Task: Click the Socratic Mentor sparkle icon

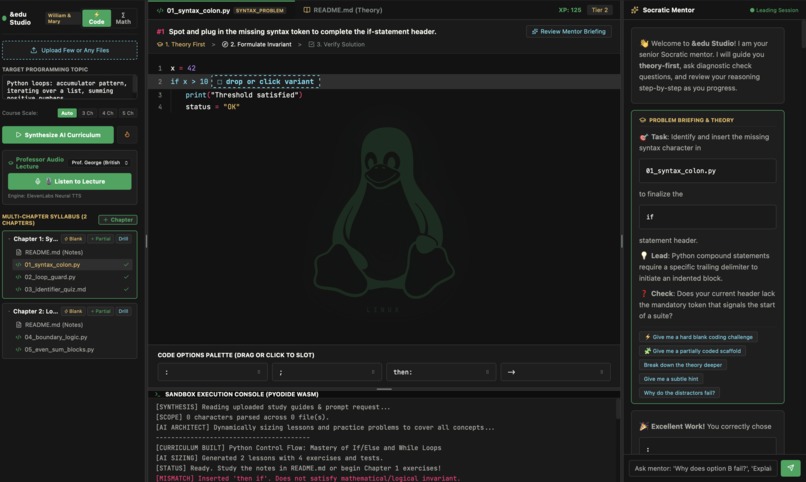Action: pos(635,10)
